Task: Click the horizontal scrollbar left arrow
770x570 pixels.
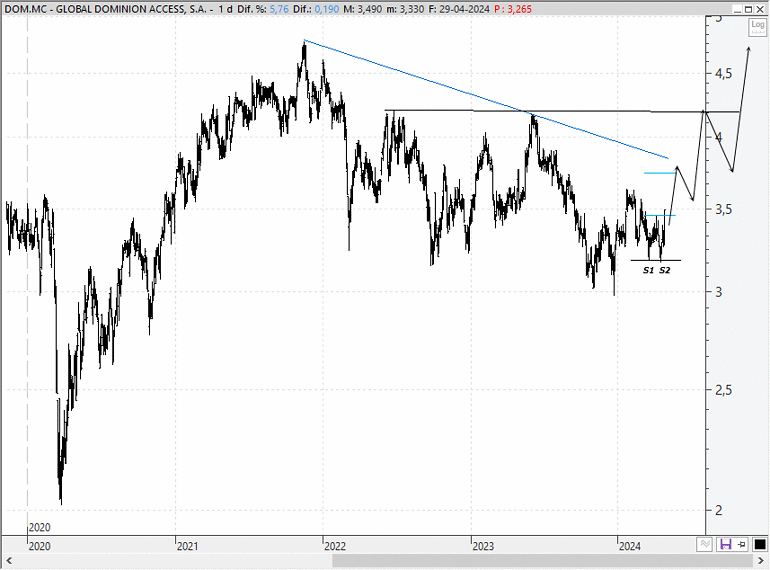Action: pos(8,560)
